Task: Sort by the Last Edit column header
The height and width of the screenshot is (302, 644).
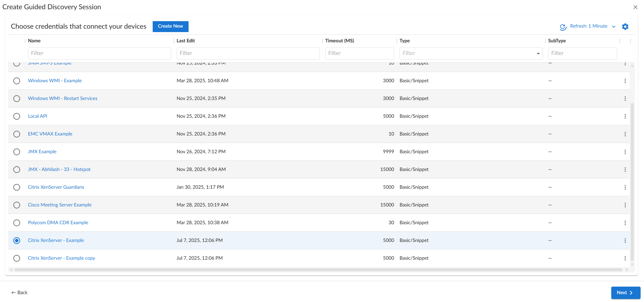Action: (x=186, y=41)
